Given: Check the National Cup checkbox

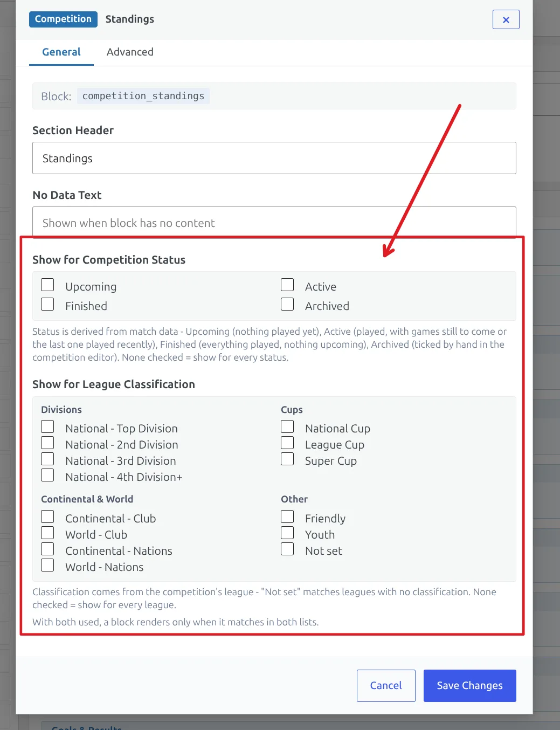Looking at the screenshot, I should pyautogui.click(x=287, y=426).
